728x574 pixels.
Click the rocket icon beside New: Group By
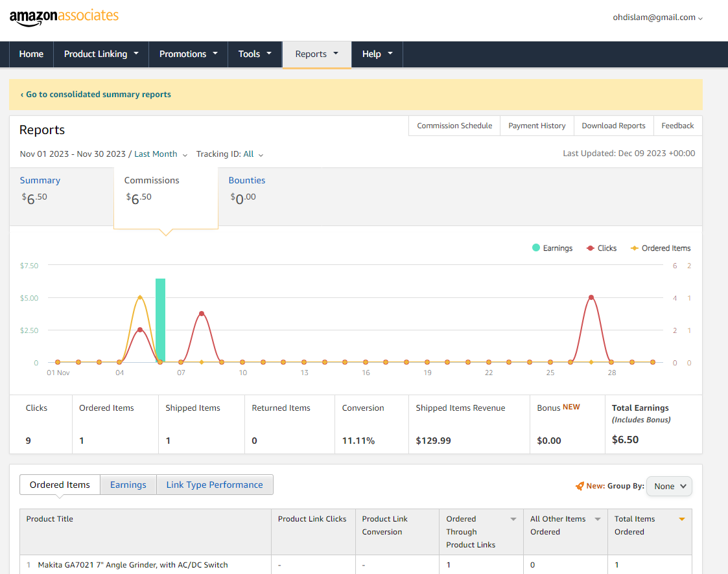coord(580,486)
